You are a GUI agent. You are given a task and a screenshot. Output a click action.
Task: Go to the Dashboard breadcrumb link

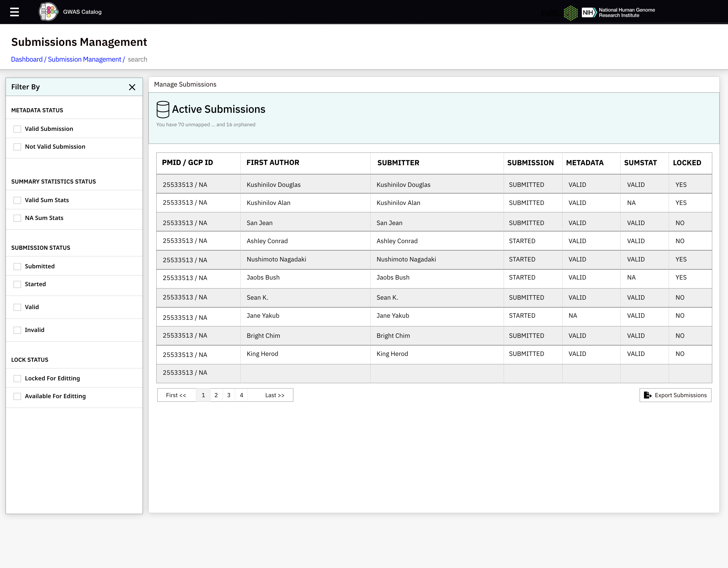coord(27,59)
